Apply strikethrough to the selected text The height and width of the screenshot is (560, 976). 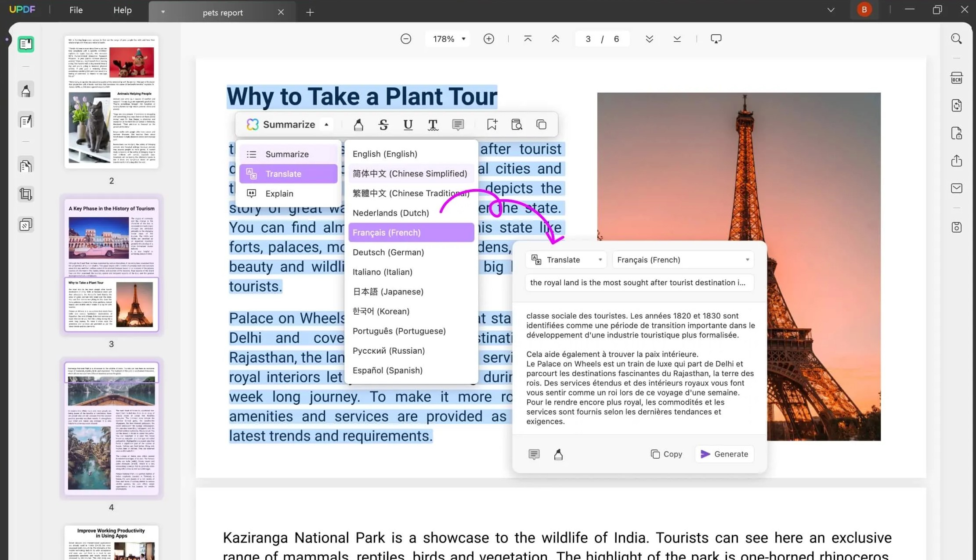pyautogui.click(x=383, y=125)
